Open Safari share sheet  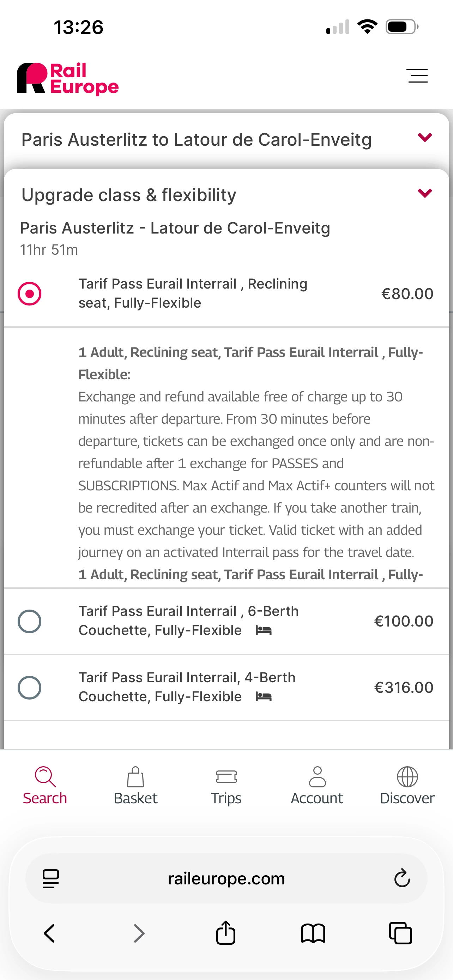pyautogui.click(x=226, y=933)
